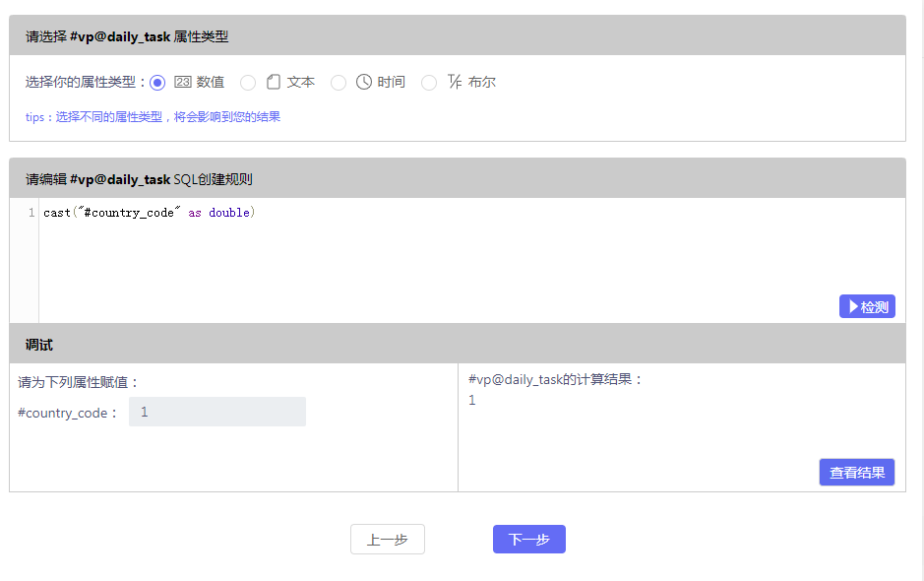The height and width of the screenshot is (581, 924).
Task: Click the SQL创建规则 section header
Action: coord(139,179)
